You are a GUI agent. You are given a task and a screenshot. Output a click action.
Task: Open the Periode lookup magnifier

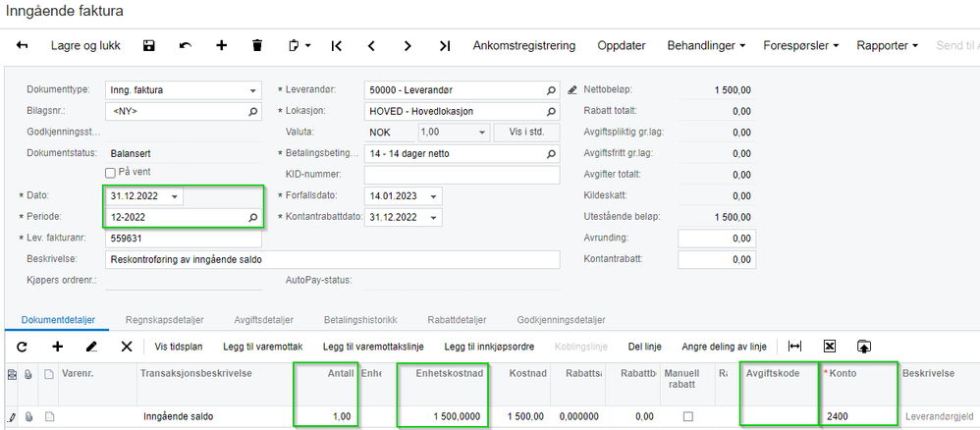pos(253,218)
